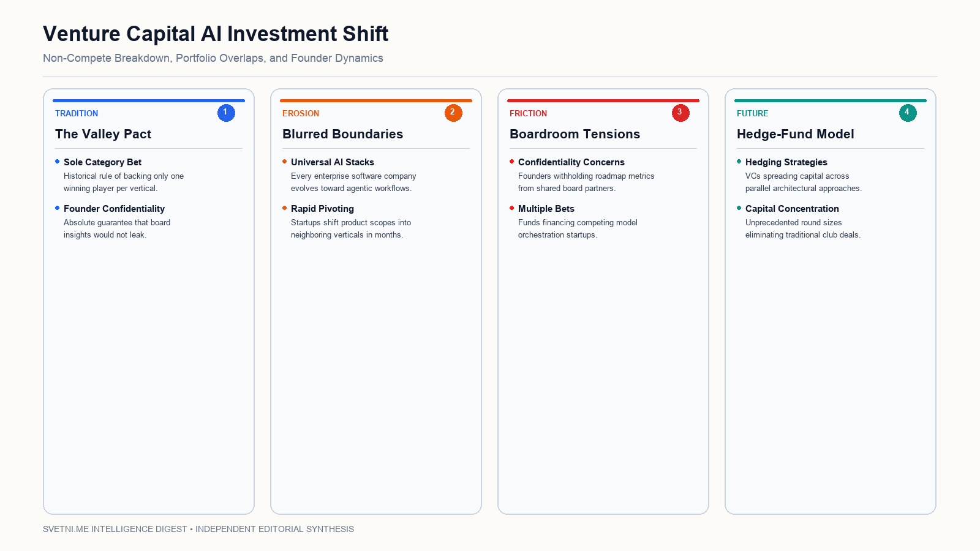Click text 'Unprecedented round sizes'
Screen dimensions: 980x551
coord(793,223)
